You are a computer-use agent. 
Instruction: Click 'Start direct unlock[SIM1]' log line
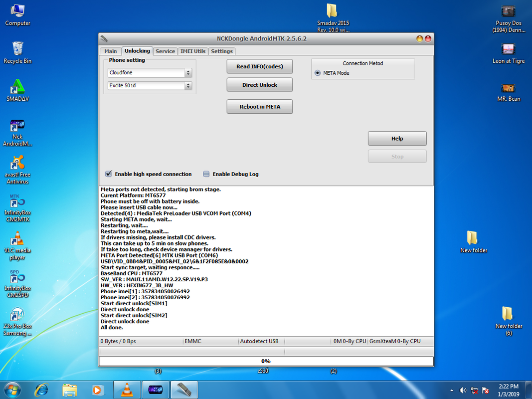tap(134, 303)
